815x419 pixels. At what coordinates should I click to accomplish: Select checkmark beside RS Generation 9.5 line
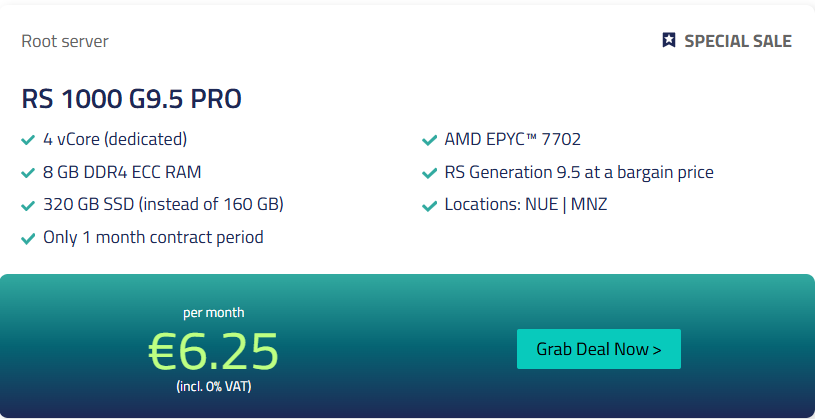coord(429,173)
